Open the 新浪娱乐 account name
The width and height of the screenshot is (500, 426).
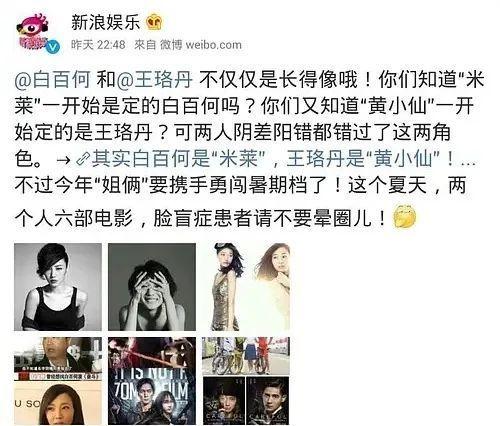pos(105,23)
